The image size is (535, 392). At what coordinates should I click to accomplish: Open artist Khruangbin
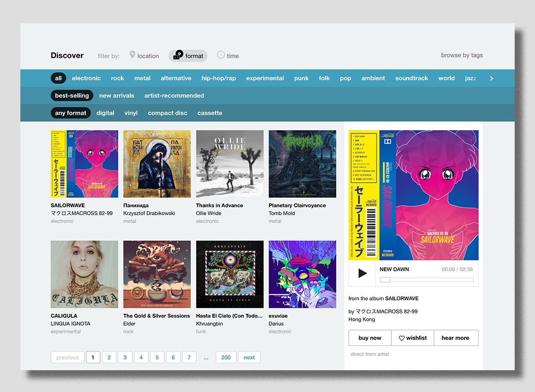(x=210, y=324)
